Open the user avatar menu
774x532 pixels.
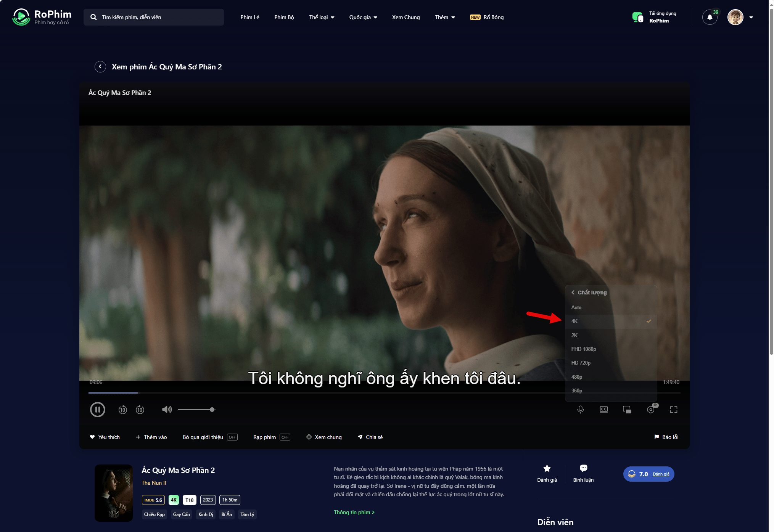(x=735, y=17)
